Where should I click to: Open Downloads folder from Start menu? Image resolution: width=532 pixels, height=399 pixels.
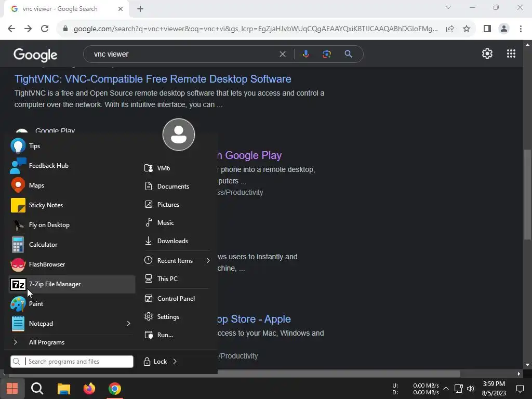(x=177, y=241)
